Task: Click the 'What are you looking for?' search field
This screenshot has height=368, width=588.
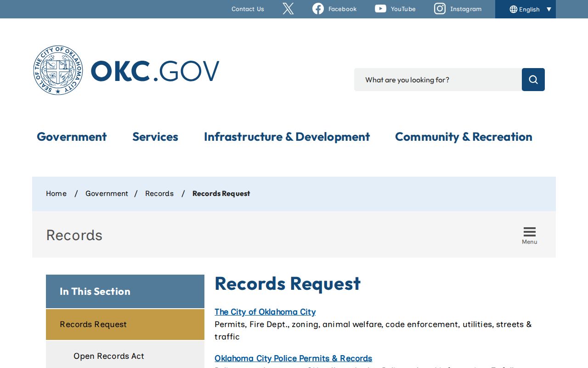Action: (438, 80)
